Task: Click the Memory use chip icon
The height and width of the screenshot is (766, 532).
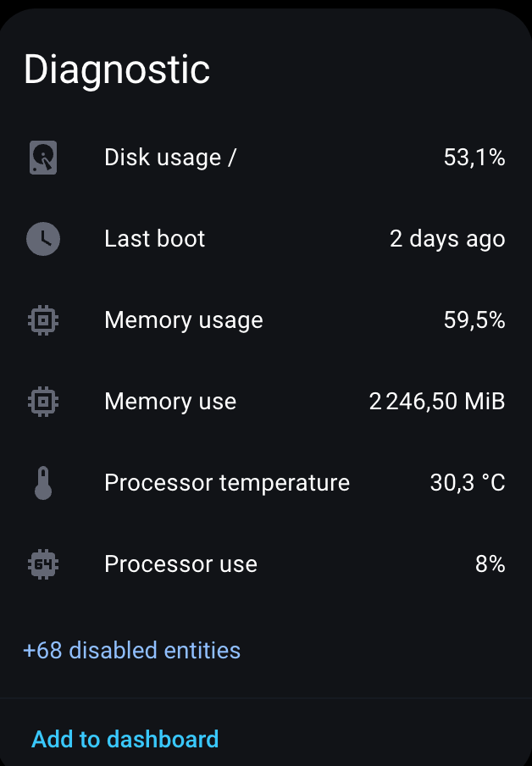Action: (43, 402)
